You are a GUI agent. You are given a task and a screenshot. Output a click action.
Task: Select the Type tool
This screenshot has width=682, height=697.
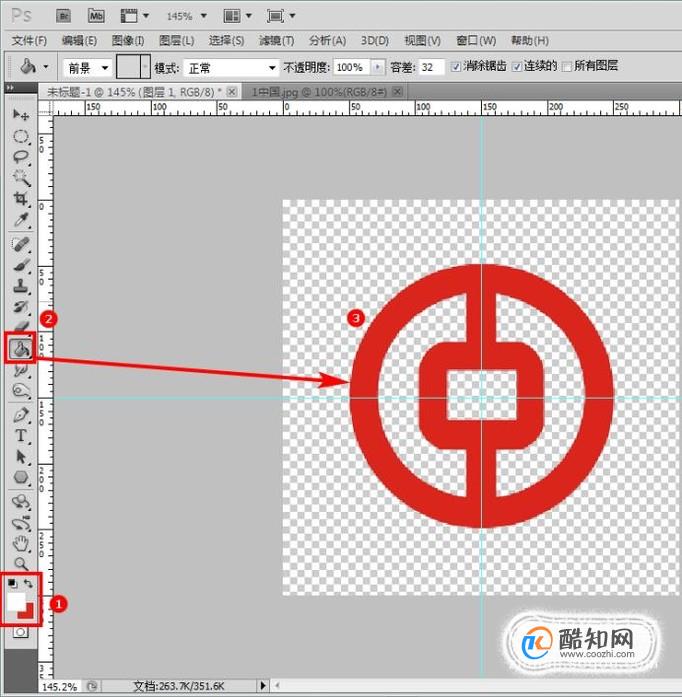click(x=20, y=436)
